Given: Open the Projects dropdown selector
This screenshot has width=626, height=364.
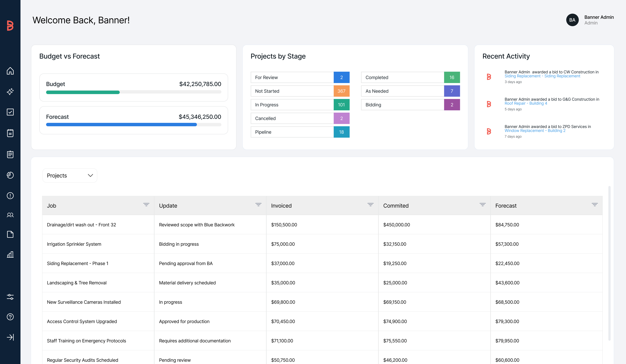Looking at the screenshot, I should pyautogui.click(x=70, y=176).
